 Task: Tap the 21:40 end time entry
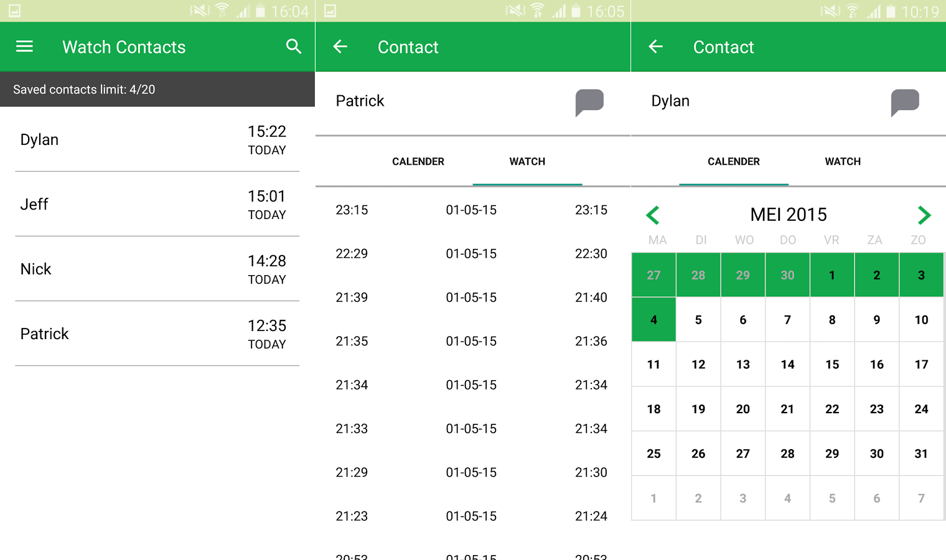pyautogui.click(x=591, y=297)
